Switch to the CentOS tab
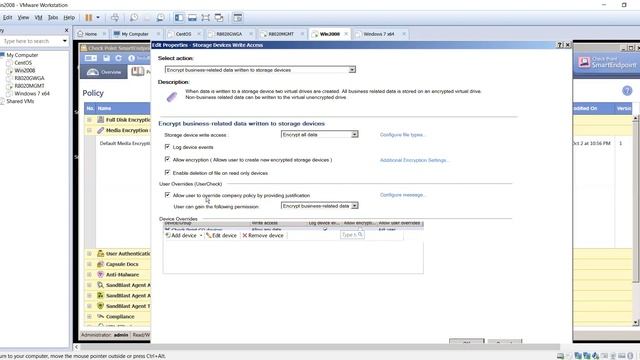This screenshot has width=640, height=360. click(183, 34)
